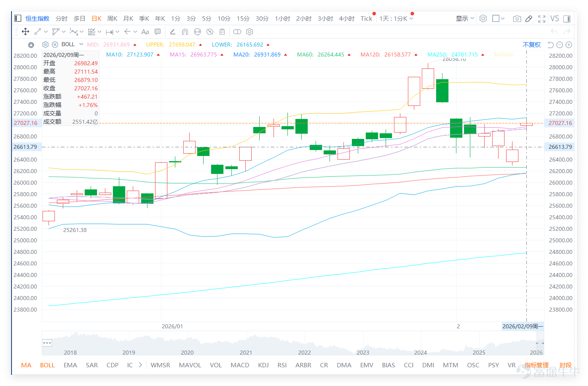Click the 时段 session button
Viewport: 588px width, 386px height.
pyautogui.click(x=565, y=365)
